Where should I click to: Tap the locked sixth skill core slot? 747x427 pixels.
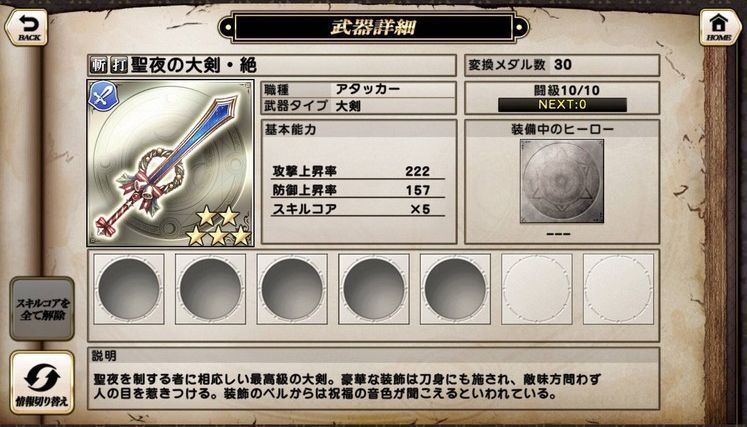[537, 289]
